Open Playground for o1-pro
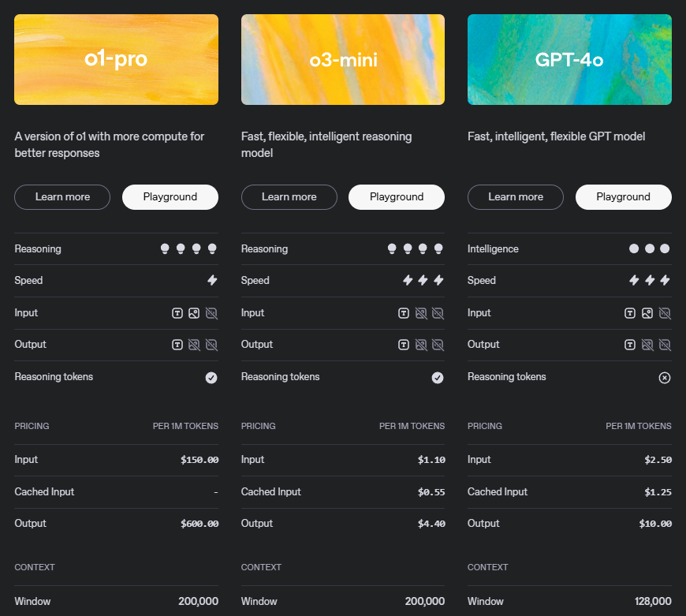This screenshot has width=686, height=616. (170, 197)
